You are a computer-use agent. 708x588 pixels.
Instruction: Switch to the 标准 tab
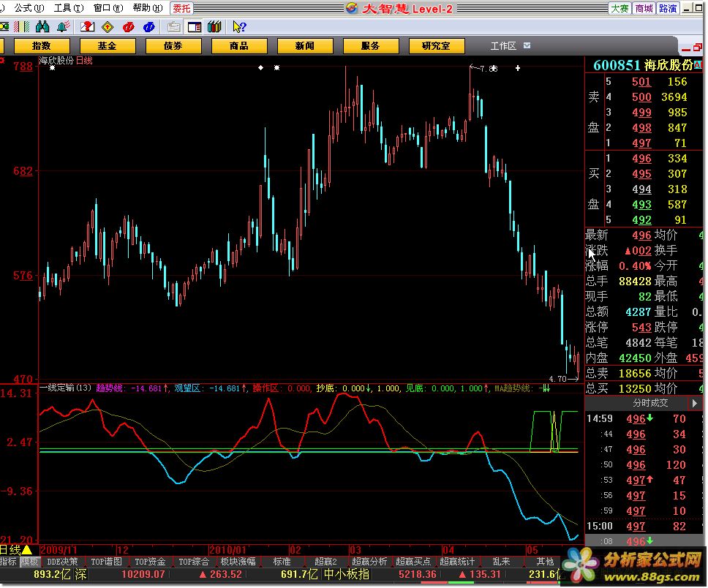tap(282, 562)
